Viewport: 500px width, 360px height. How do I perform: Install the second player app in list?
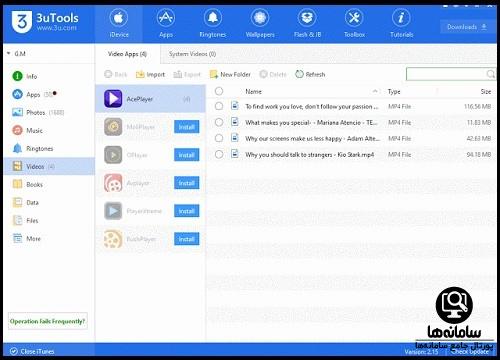pos(187,127)
